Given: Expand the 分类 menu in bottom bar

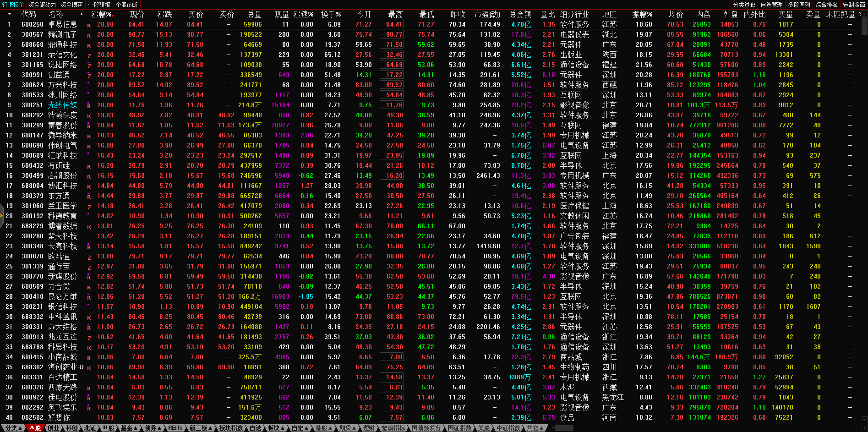Looking at the screenshot, I should [x=13, y=428].
